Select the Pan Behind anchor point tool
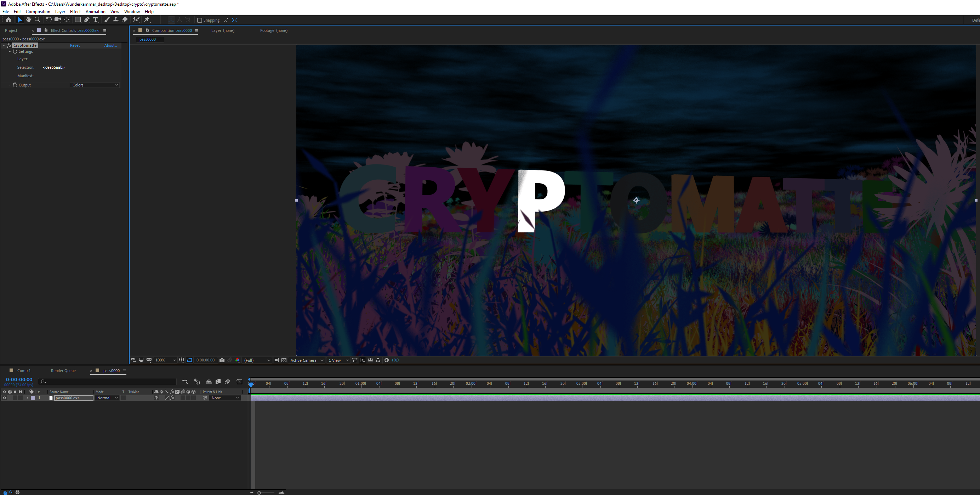 pyautogui.click(x=67, y=20)
